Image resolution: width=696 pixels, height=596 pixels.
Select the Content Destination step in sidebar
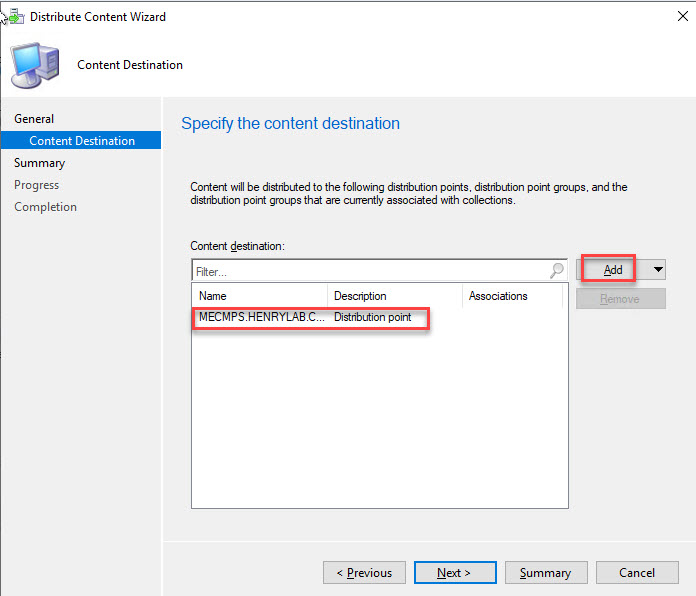(82, 141)
